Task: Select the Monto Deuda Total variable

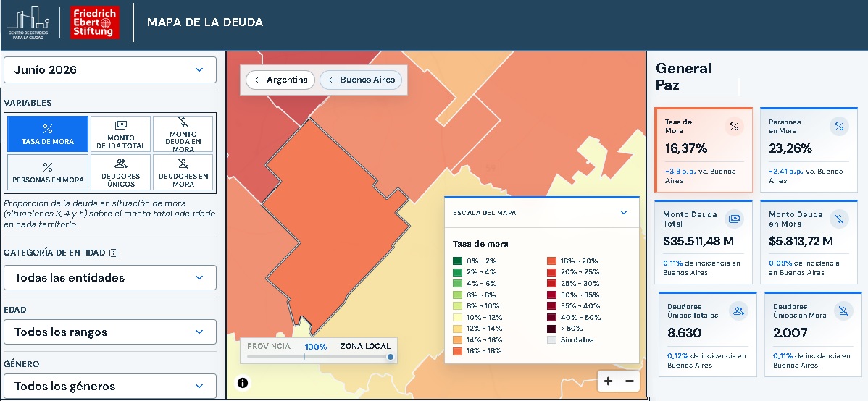Action: (121, 134)
